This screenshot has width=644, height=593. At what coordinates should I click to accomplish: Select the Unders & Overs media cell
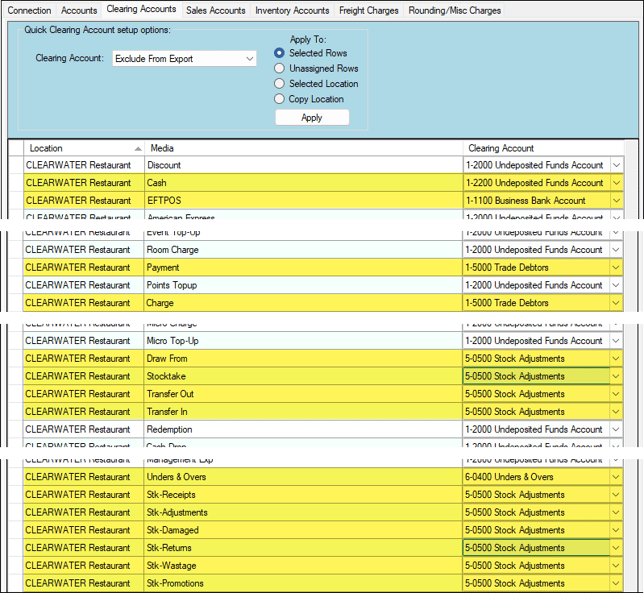303,477
